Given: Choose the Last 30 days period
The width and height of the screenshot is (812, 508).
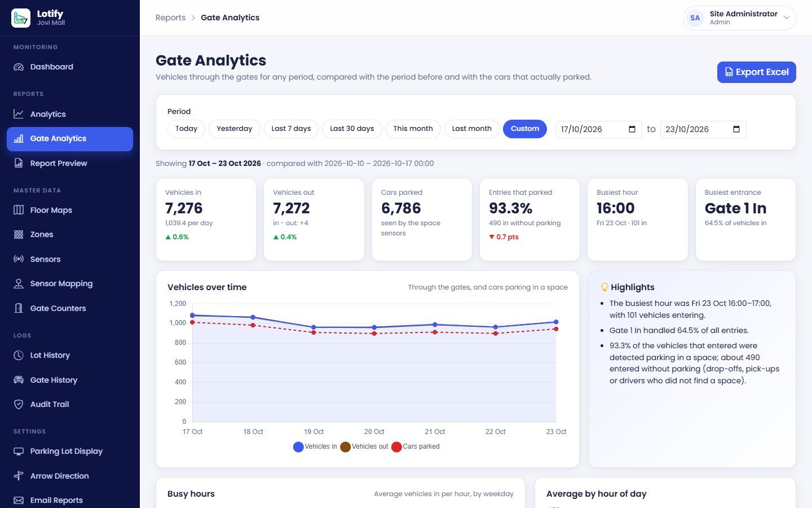Looking at the screenshot, I should (352, 129).
